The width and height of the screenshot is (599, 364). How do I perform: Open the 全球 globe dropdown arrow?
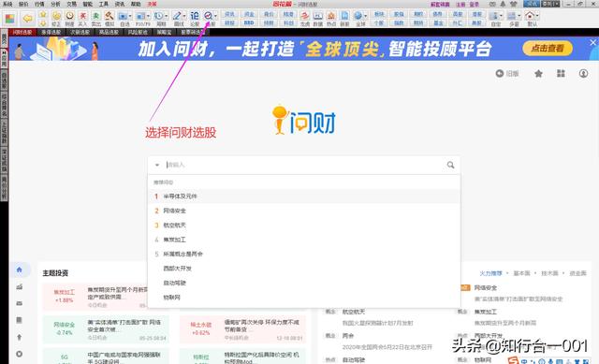point(366,16)
